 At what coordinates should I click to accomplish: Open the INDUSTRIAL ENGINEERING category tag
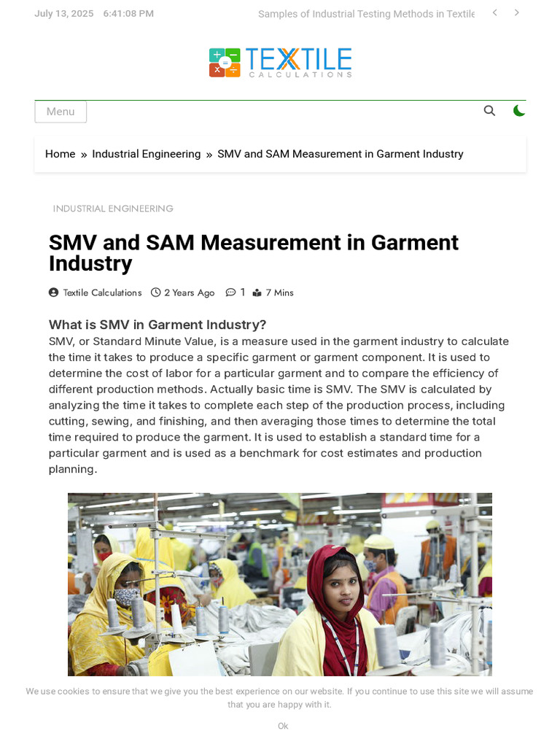(113, 209)
